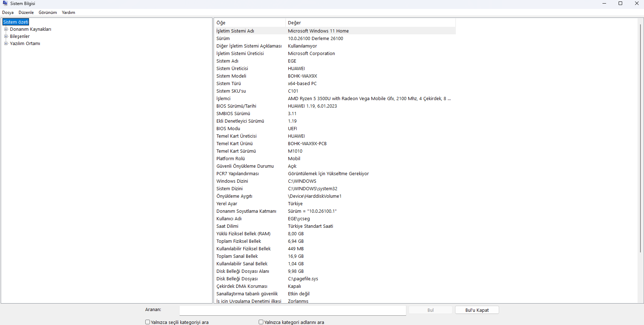Select the 'Sürüm' row label
This screenshot has height=325, width=644.
coord(223,39)
